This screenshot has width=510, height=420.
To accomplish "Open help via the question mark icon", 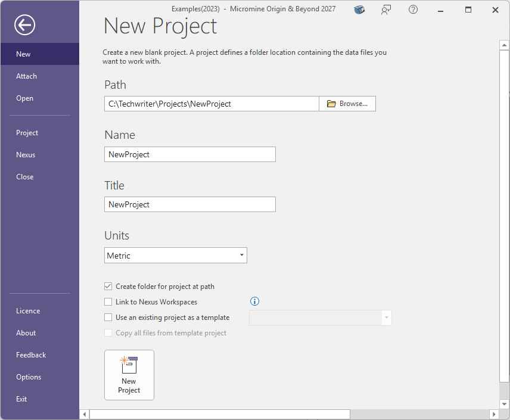I will click(413, 10).
